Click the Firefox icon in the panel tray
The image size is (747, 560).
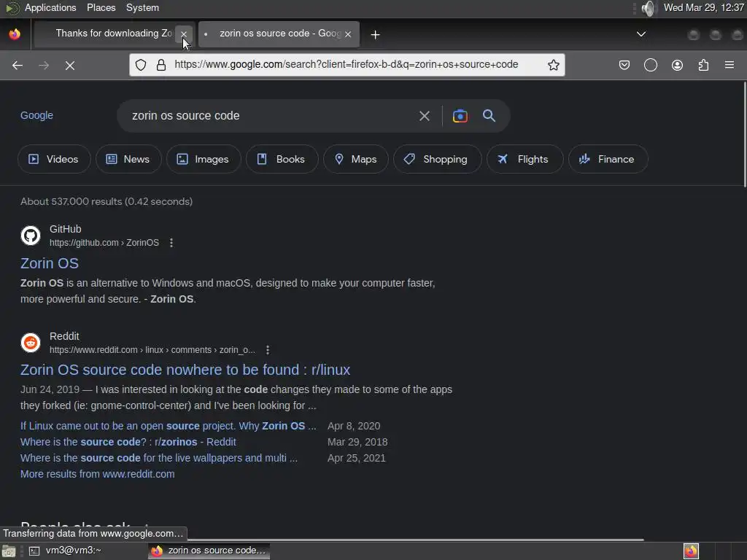(691, 551)
